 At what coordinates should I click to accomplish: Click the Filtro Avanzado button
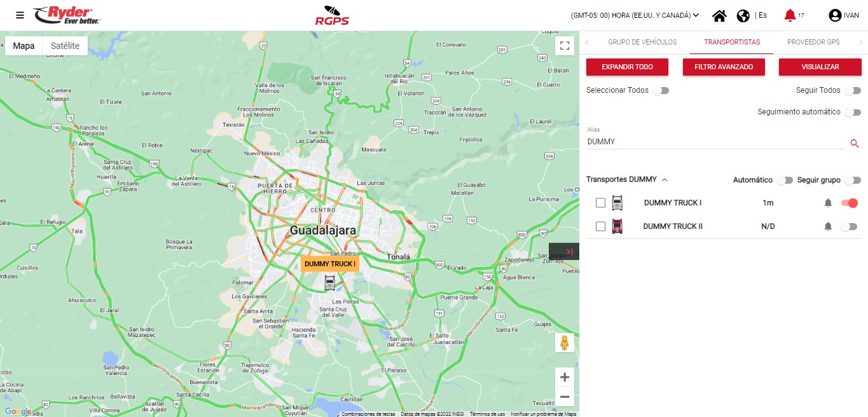click(x=724, y=67)
